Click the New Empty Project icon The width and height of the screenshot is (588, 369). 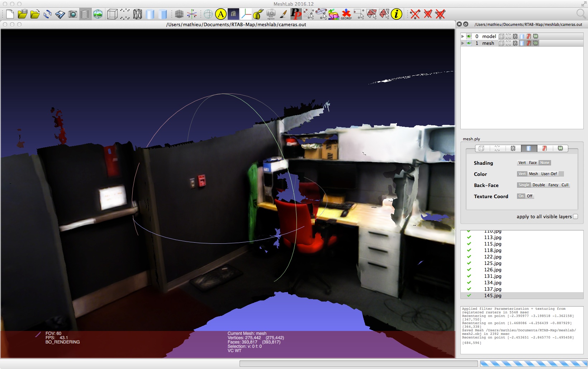click(x=10, y=14)
